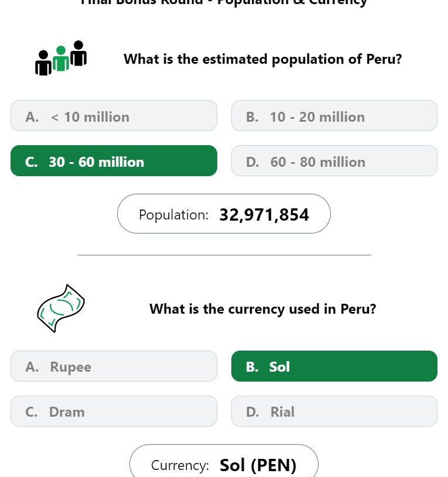
Task: Pick answer D, 60 - 80 million
Action: [334, 160]
